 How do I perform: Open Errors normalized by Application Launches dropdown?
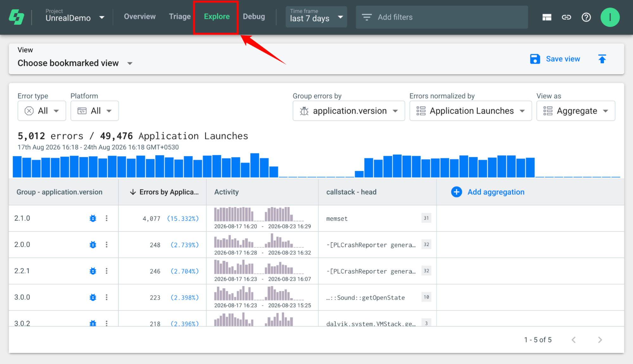tap(471, 111)
